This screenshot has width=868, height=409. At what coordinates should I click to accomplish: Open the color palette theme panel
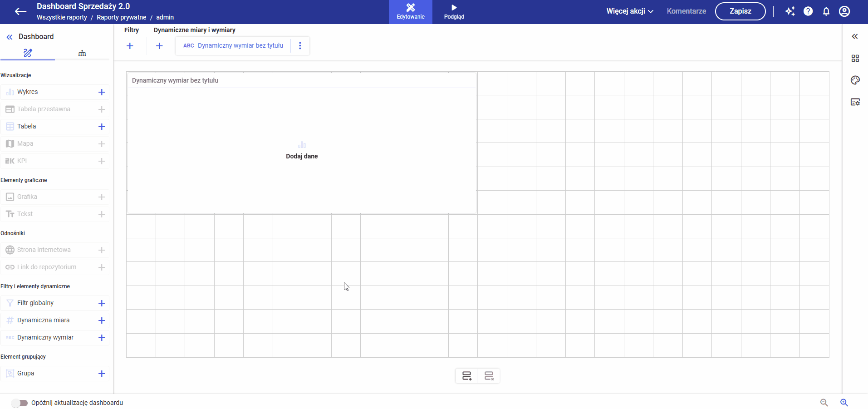tap(855, 80)
